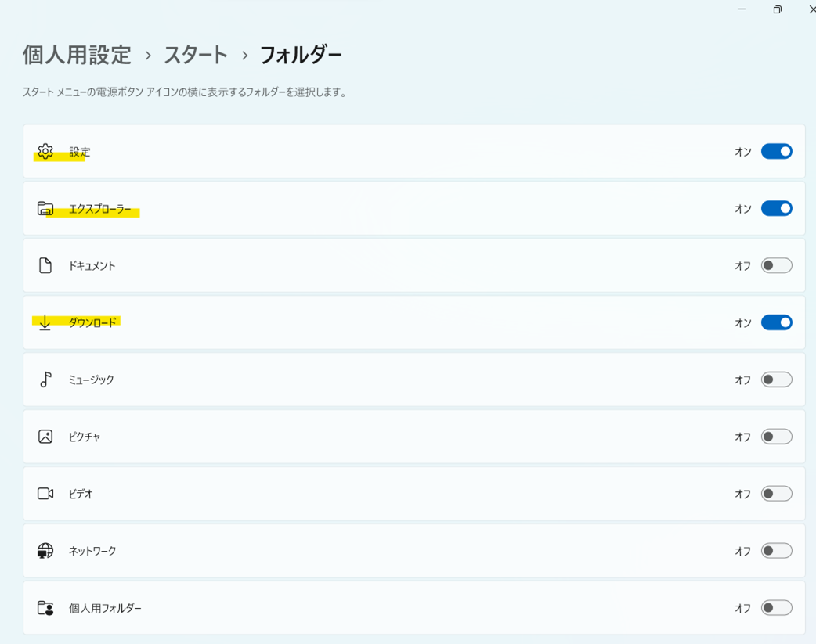Go back to 個人用設定 breadcrumb

[x=77, y=55]
